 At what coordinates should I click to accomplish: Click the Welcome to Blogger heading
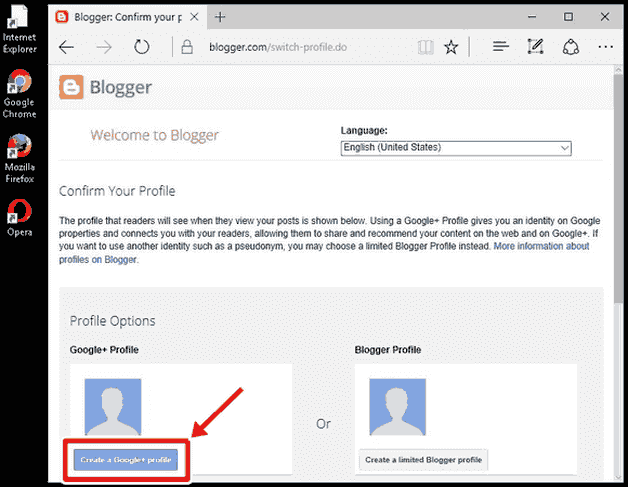click(x=154, y=135)
